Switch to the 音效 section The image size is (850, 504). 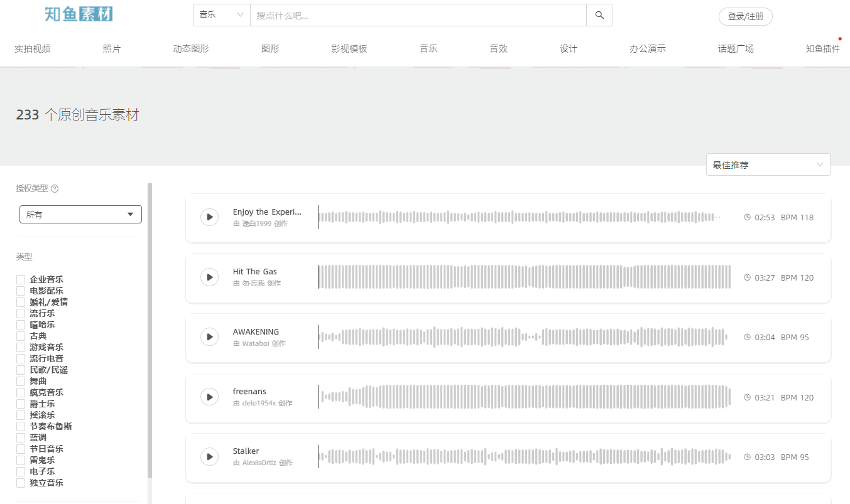click(498, 47)
